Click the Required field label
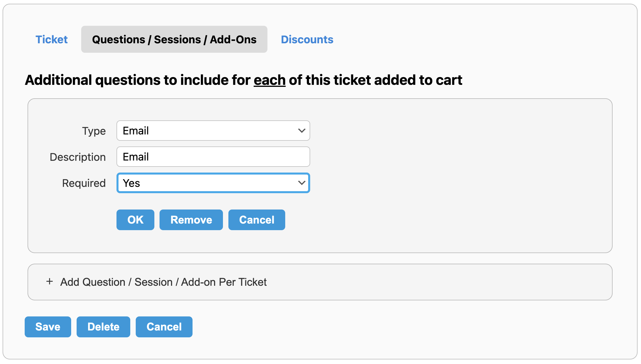Screen dimensions: 641x364 84,183
